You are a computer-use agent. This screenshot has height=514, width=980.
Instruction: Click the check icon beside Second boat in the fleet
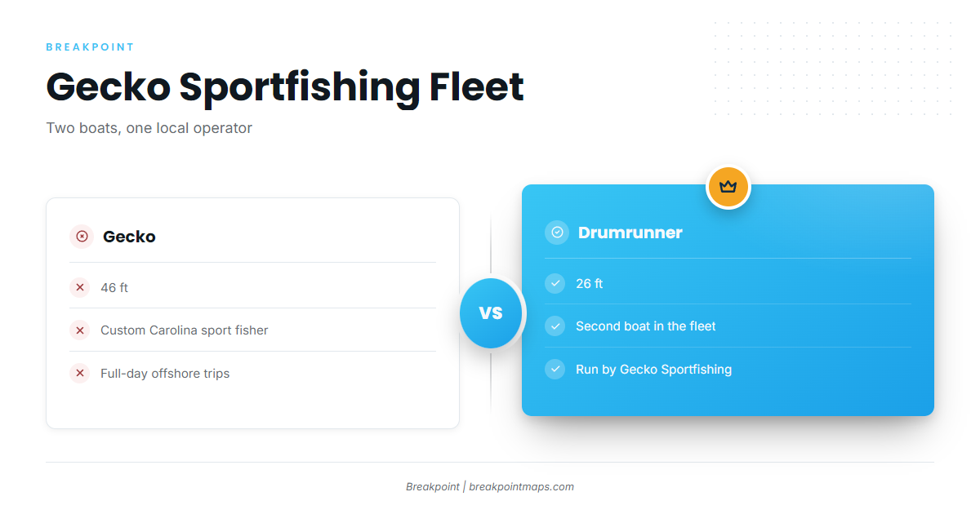[x=555, y=326]
